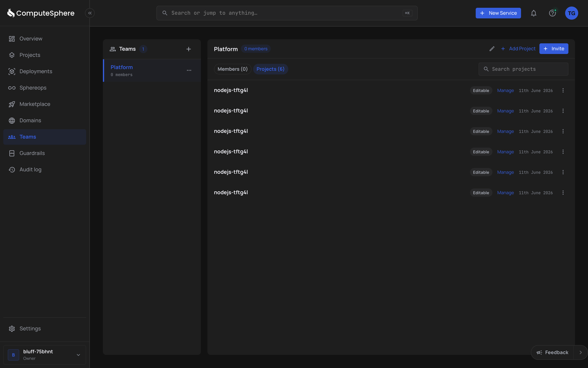
Task: Click the ComputeSphere logo
Action: coord(41,13)
